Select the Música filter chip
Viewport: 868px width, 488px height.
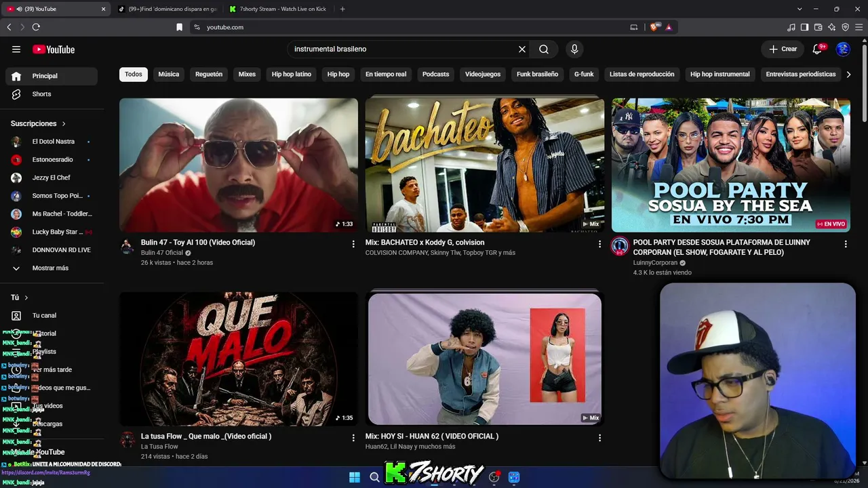[169, 75]
